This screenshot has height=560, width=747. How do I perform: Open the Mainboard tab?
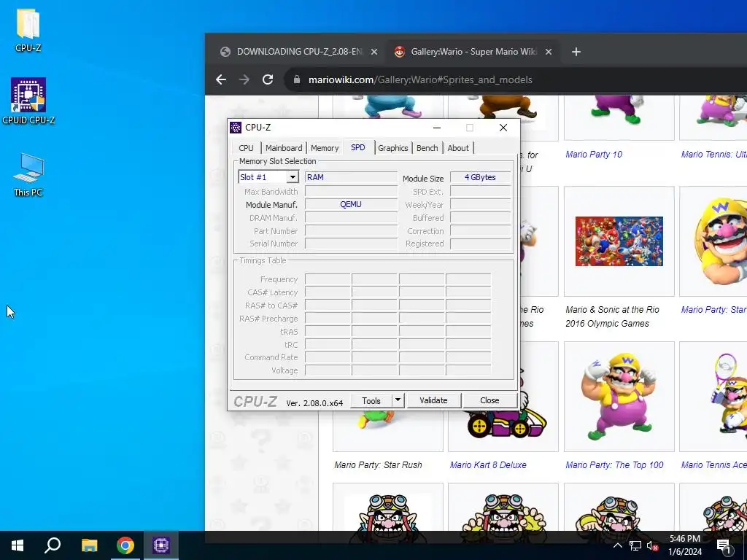(x=284, y=148)
